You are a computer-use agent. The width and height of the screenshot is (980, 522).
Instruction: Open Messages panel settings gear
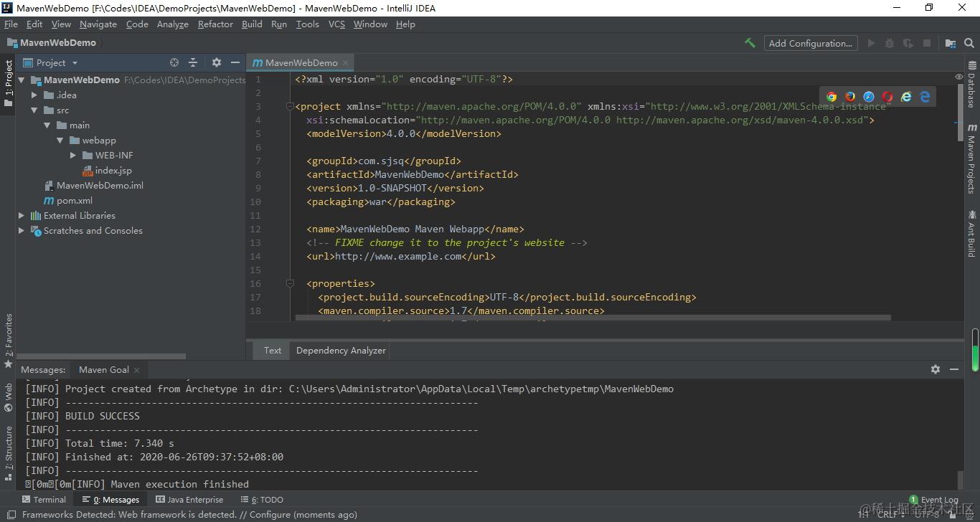point(936,369)
